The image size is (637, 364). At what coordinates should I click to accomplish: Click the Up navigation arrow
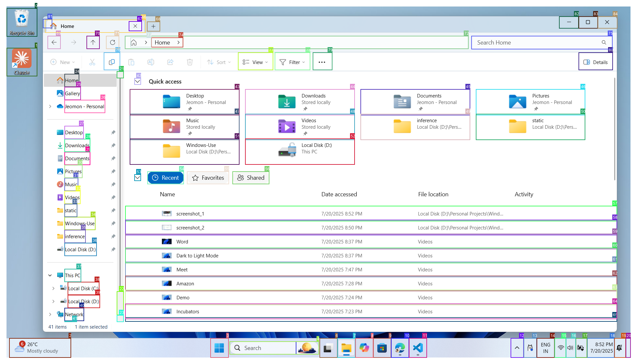(x=93, y=42)
